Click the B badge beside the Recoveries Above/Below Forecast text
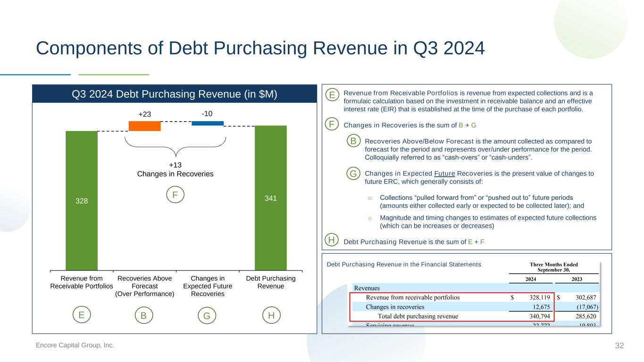 click(353, 141)
